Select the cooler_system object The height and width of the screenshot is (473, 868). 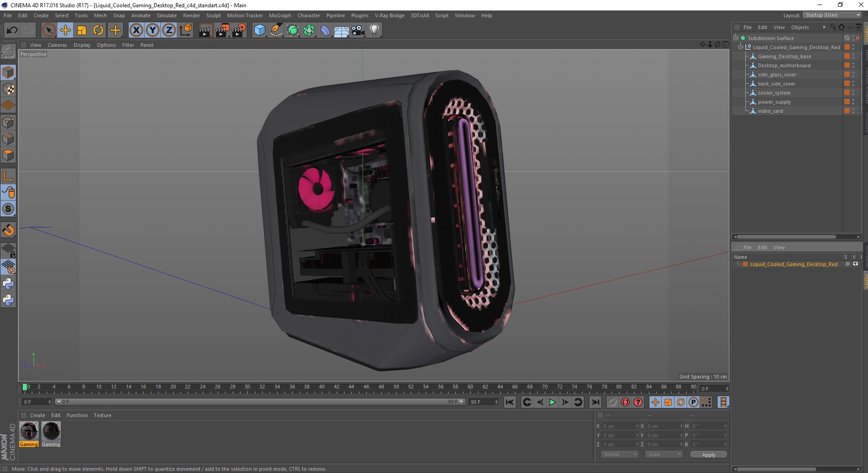tap(774, 93)
